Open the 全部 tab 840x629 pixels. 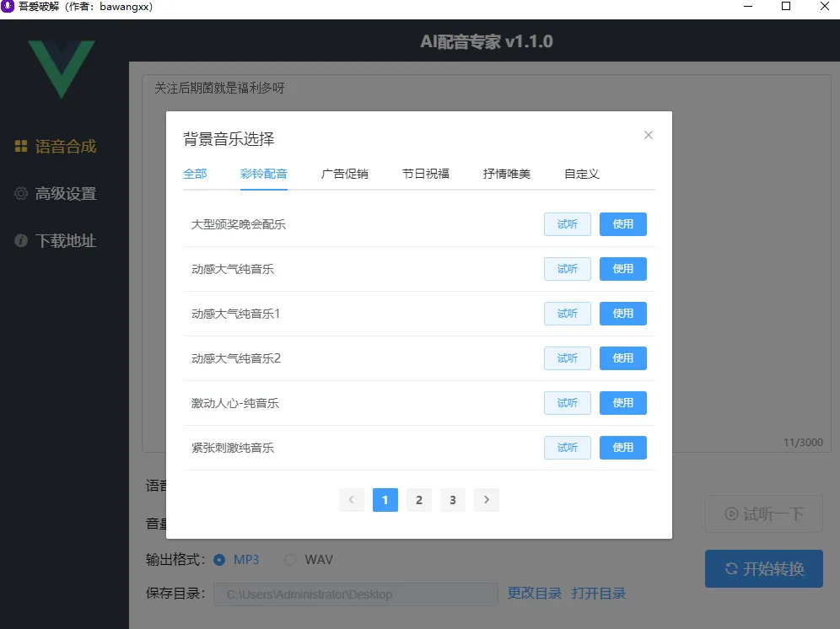195,174
